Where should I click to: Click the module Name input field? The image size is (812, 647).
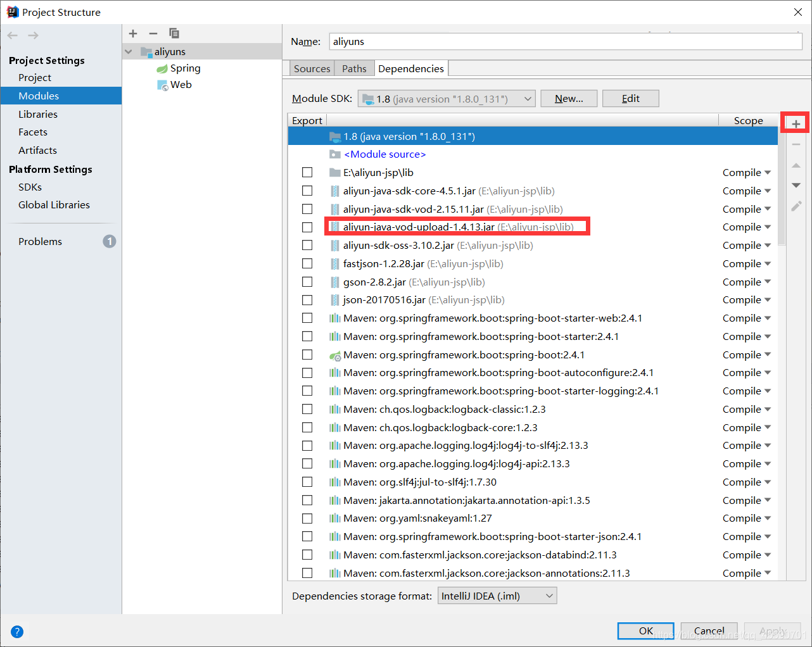(566, 41)
